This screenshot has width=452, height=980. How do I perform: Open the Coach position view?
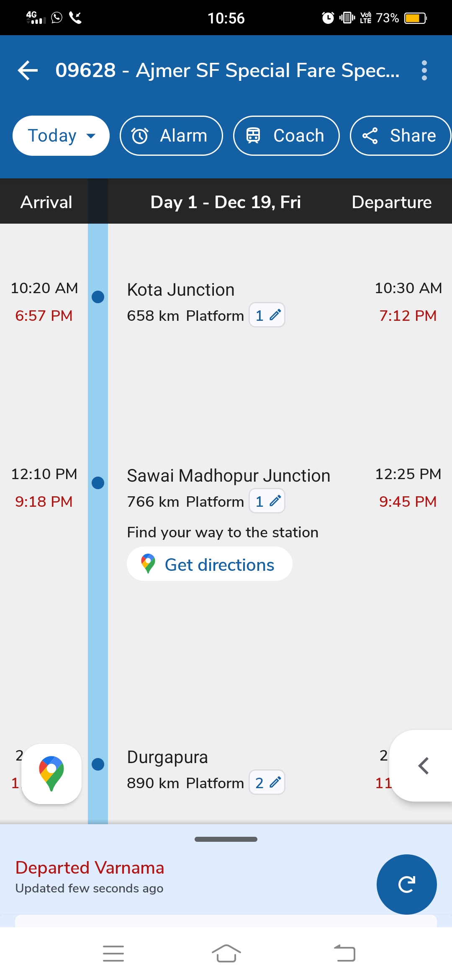pos(286,136)
